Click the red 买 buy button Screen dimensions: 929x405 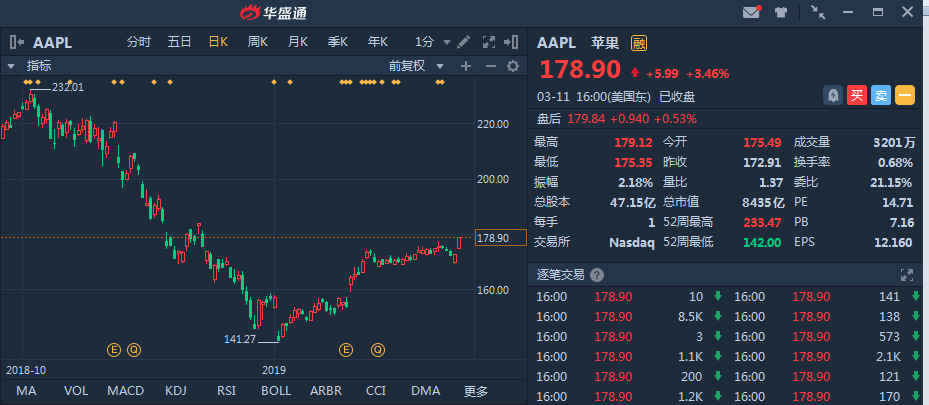[856, 95]
